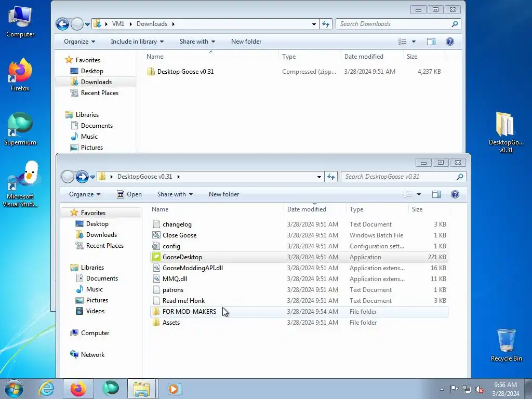
Task: Open the Action Center flag icon
Action: [454, 389]
